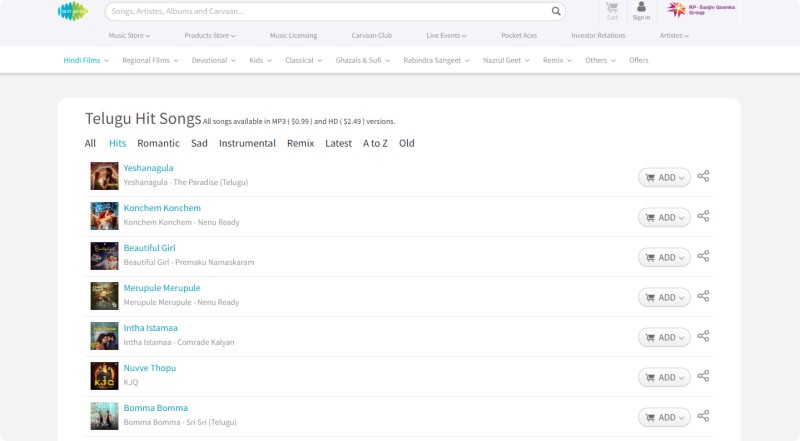The width and height of the screenshot is (800, 441).
Task: Open the shopping Cart icon
Action: coord(612,11)
